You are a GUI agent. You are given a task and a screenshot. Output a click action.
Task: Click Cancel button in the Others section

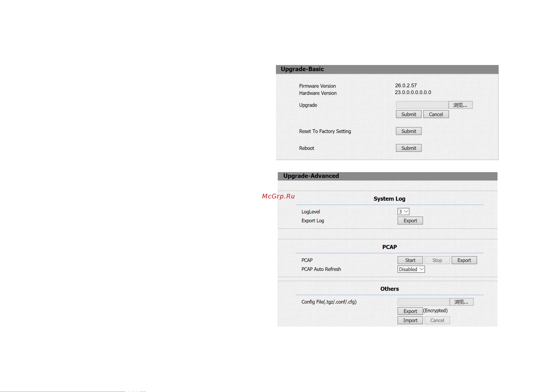tap(437, 320)
